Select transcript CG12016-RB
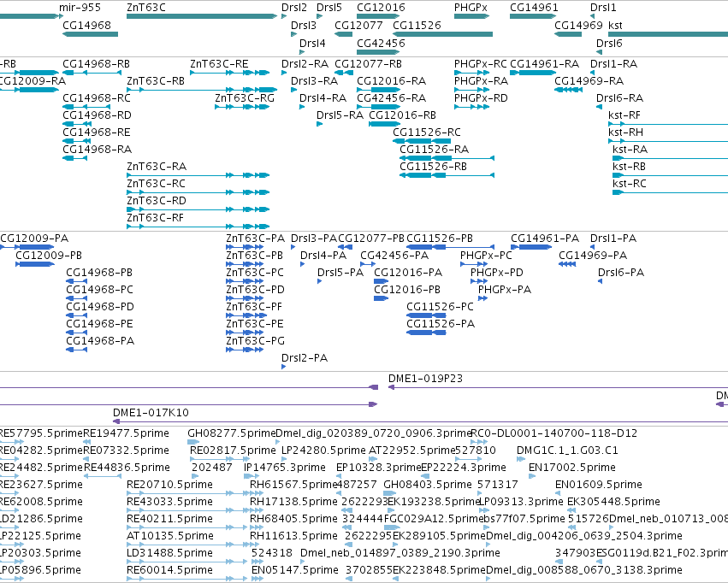 (x=402, y=115)
